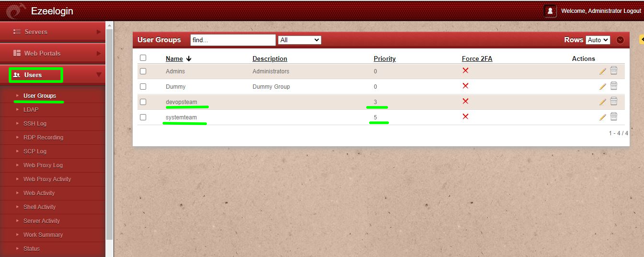The height and width of the screenshot is (257, 644).
Task: Open SSH Log in the sidebar
Action: click(x=35, y=123)
